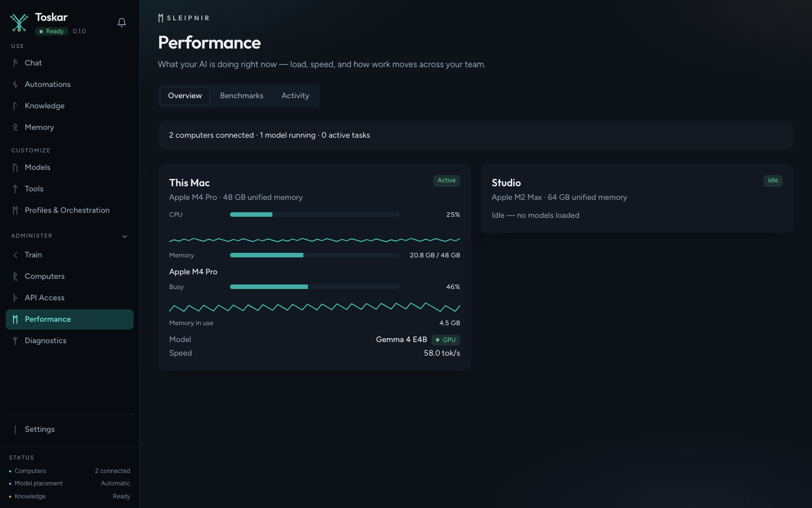
Task: Collapse the Administer section chevron
Action: (x=125, y=237)
